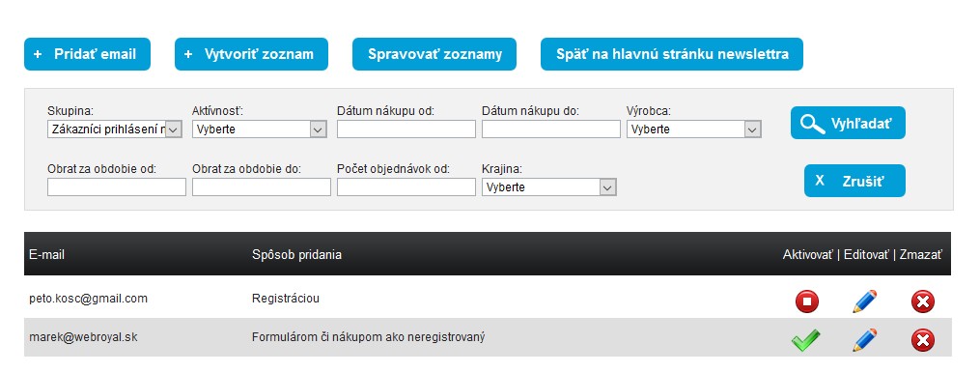
Task: Delete peto.kosc@gmail.com with red X icon
Action: (x=922, y=301)
